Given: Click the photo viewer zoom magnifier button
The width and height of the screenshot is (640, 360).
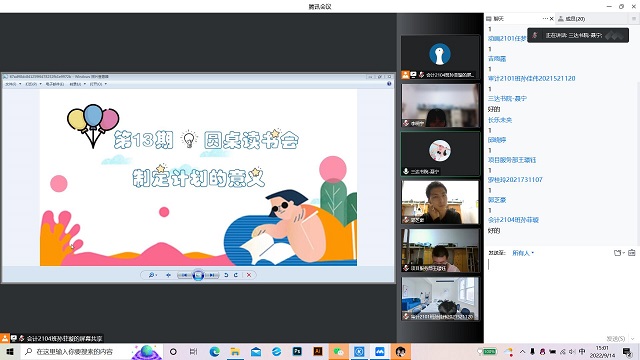Looking at the screenshot, I should point(152,275).
